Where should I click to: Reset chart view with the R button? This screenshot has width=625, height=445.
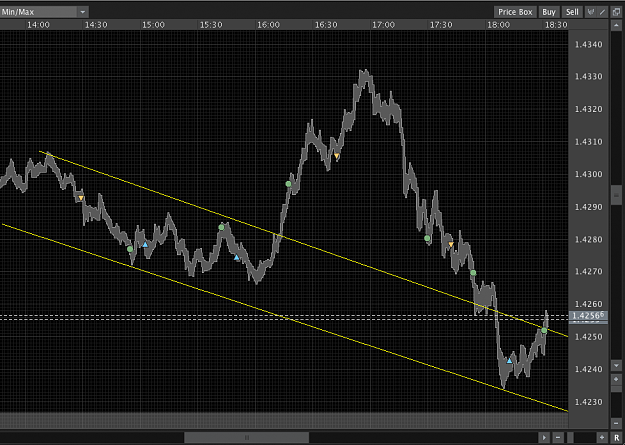617,438
